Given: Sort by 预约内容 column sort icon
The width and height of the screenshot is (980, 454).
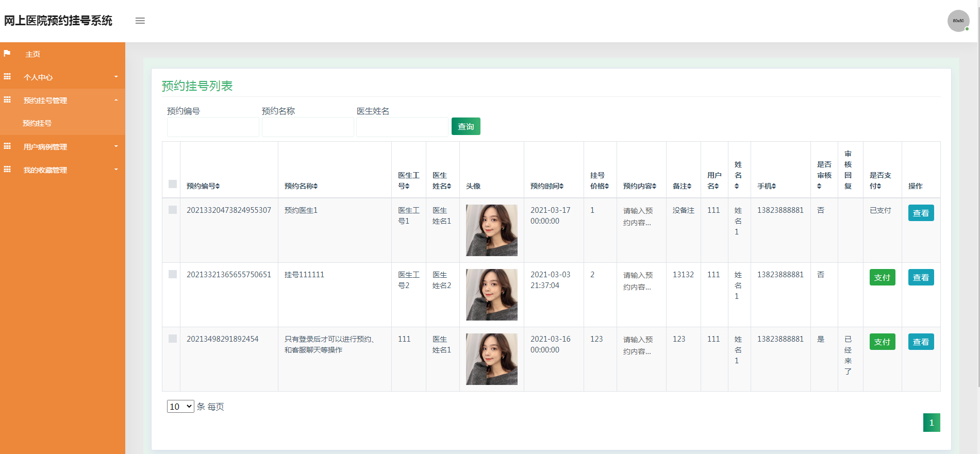Looking at the screenshot, I should point(654,186).
